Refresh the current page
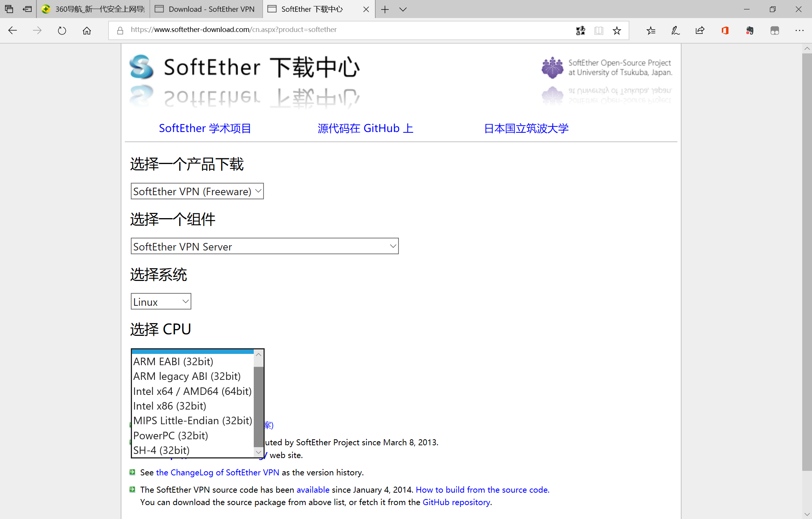Screen dimensions: 812x519 point(62,30)
